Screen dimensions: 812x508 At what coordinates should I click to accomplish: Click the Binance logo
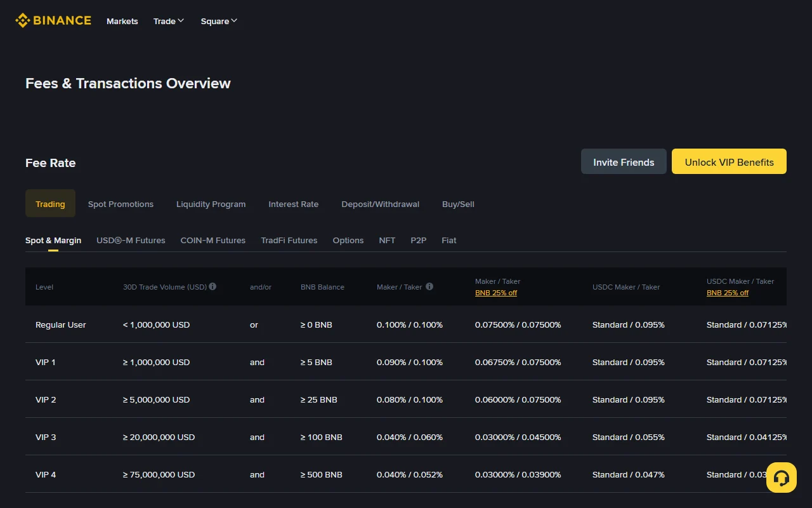[53, 20]
